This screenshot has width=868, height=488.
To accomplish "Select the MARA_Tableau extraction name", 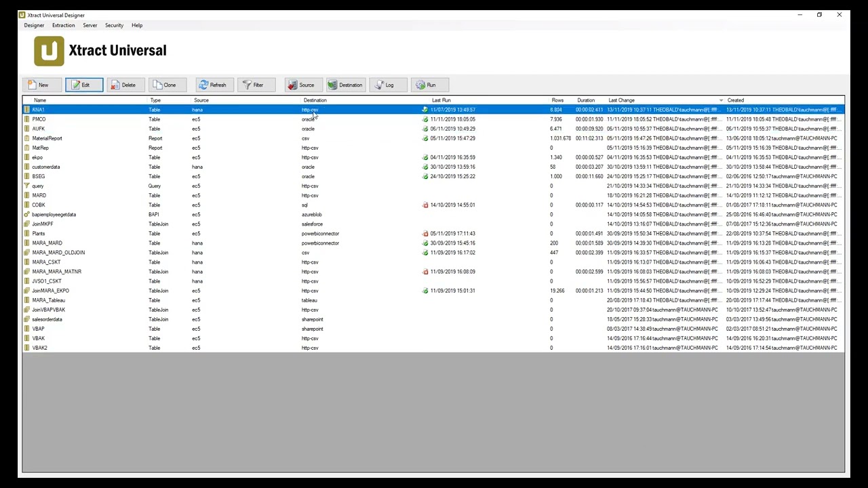I will tap(49, 300).
